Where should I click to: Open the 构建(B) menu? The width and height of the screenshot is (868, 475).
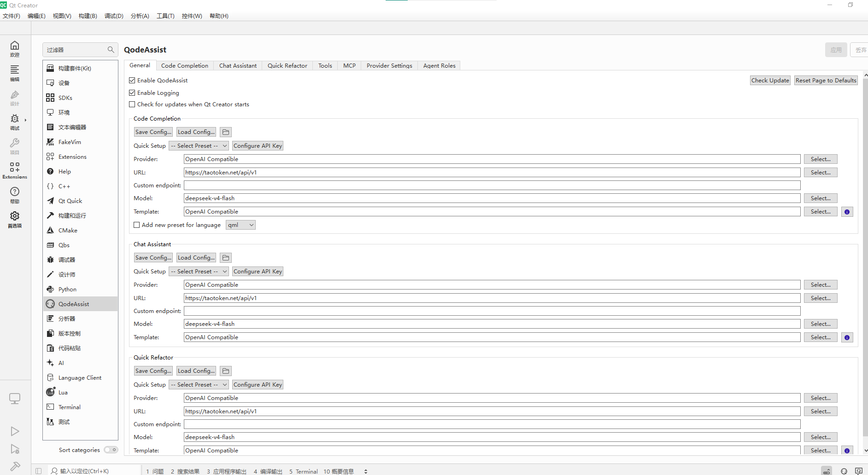88,16
